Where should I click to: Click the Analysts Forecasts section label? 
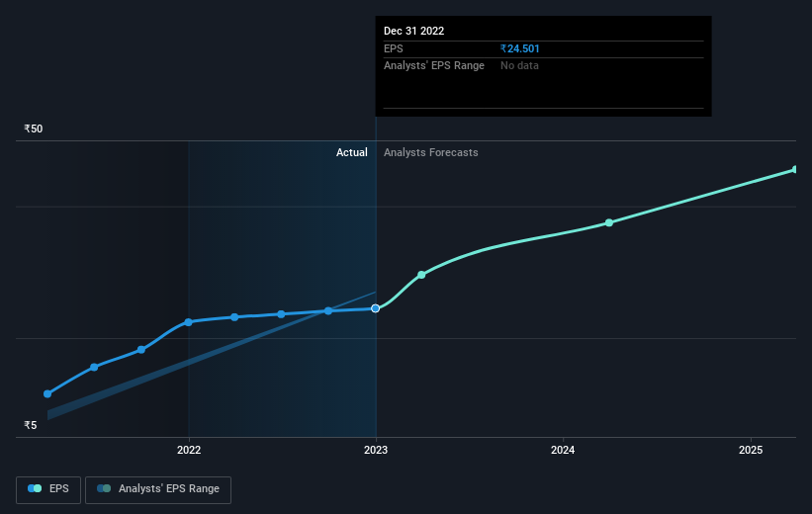pos(431,152)
